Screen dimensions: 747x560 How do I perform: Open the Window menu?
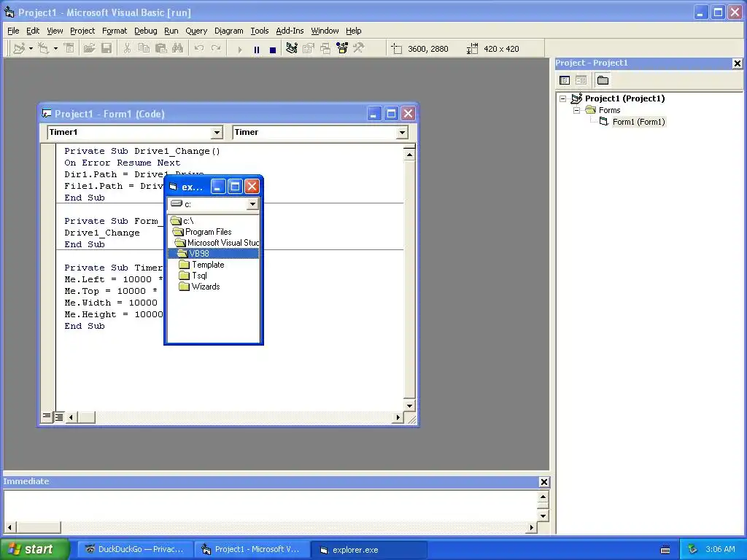coord(325,31)
